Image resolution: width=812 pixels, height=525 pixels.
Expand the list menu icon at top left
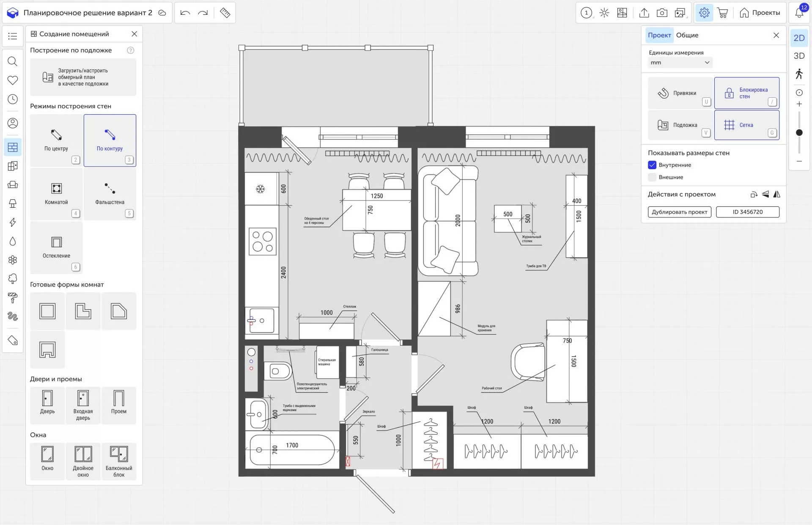pos(13,36)
